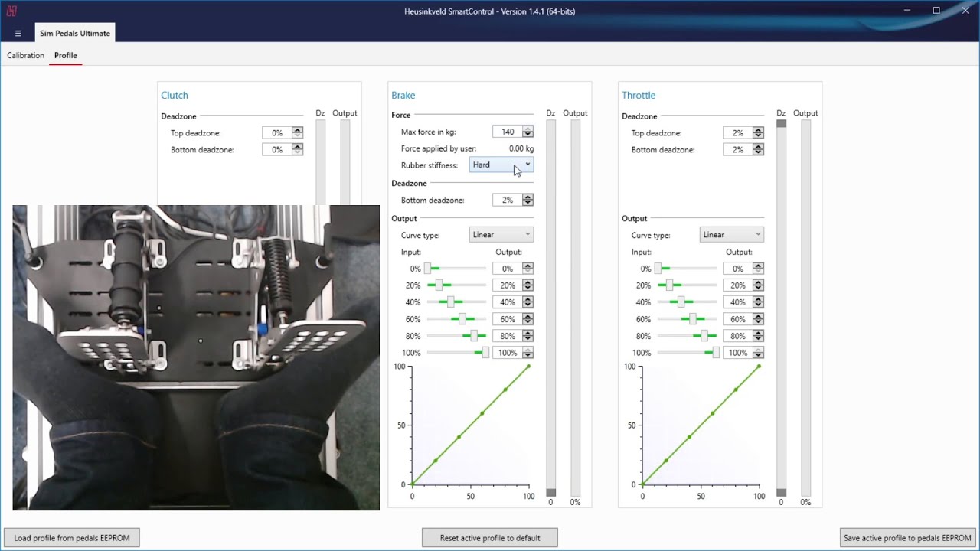Screen dimensions: 980x551
Task: Increase the Throttle 60% output with the up arrow
Action: pos(758,316)
